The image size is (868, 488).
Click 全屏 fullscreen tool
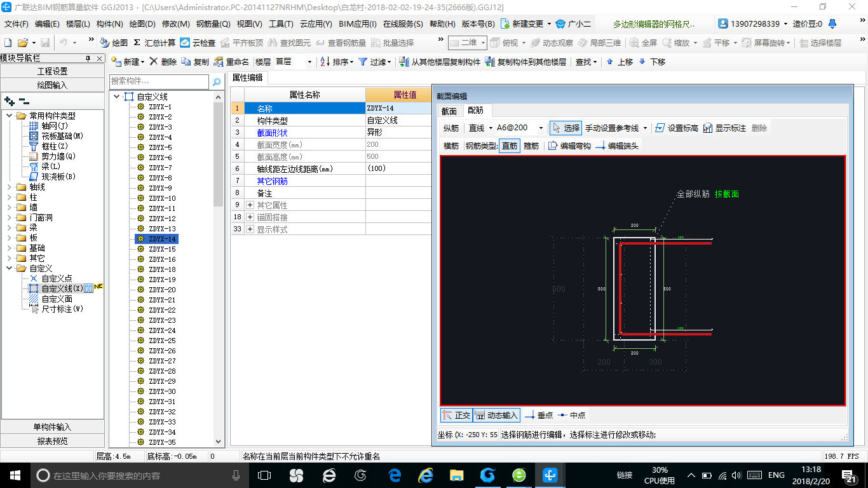(x=644, y=43)
